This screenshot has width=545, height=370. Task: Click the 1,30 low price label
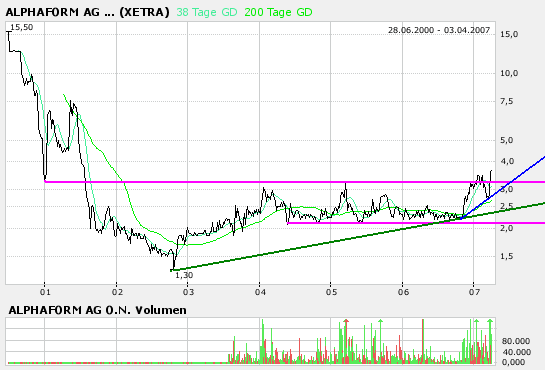click(x=184, y=275)
